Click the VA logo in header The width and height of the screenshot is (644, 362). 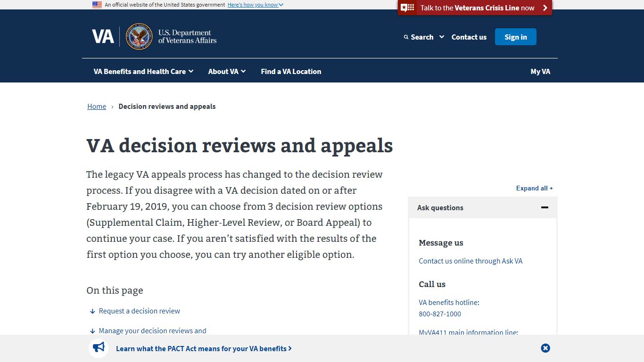coord(103,36)
